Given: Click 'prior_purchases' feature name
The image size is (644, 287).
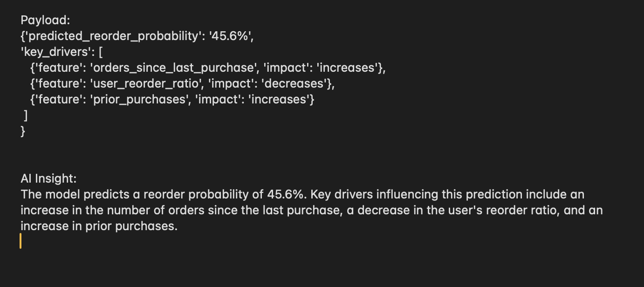Looking at the screenshot, I should (140, 99).
